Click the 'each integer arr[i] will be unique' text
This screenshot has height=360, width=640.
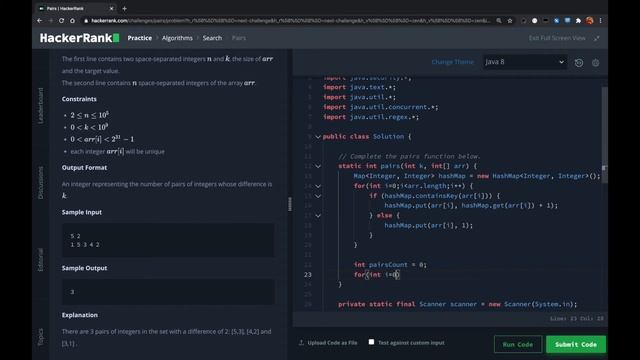tap(118, 151)
